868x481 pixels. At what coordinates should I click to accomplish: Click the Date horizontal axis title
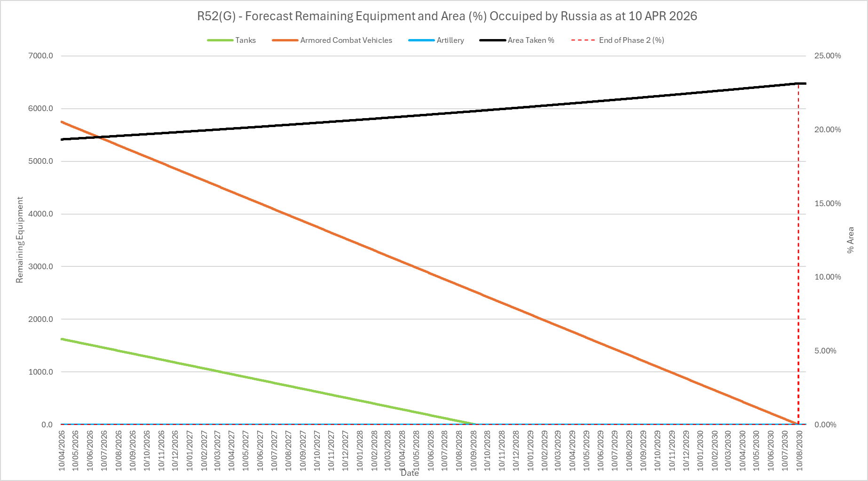click(x=410, y=473)
